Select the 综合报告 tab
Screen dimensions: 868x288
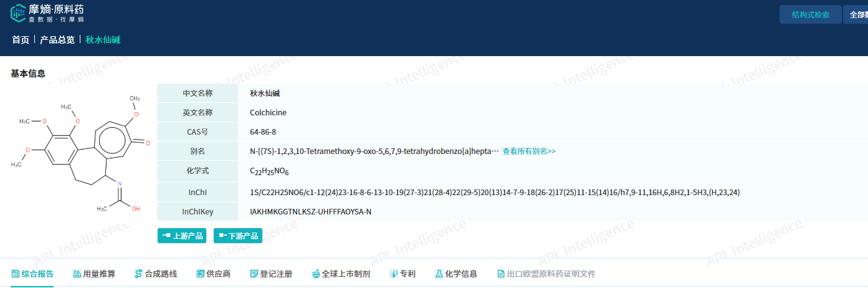[32, 274]
